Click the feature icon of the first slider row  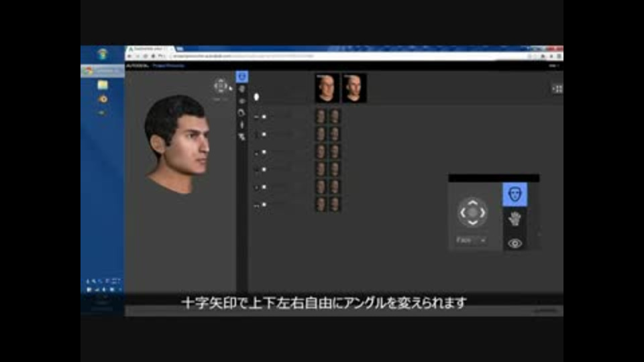[256, 117]
